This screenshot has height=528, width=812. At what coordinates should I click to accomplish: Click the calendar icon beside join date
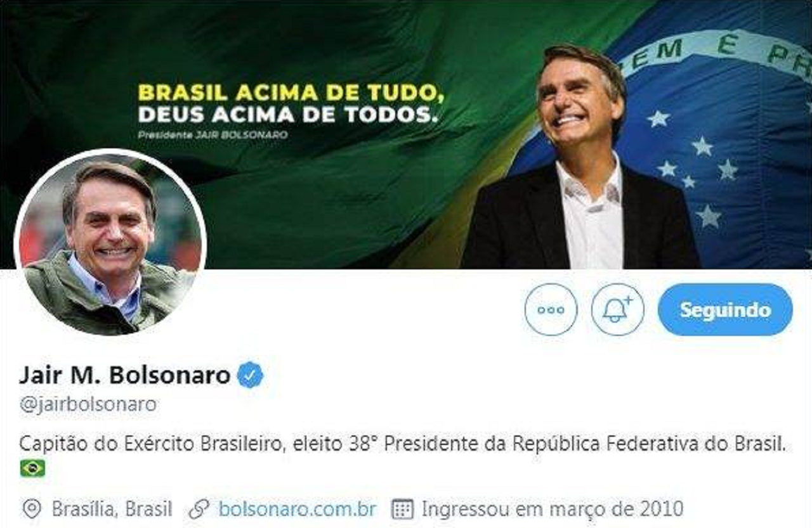(403, 508)
